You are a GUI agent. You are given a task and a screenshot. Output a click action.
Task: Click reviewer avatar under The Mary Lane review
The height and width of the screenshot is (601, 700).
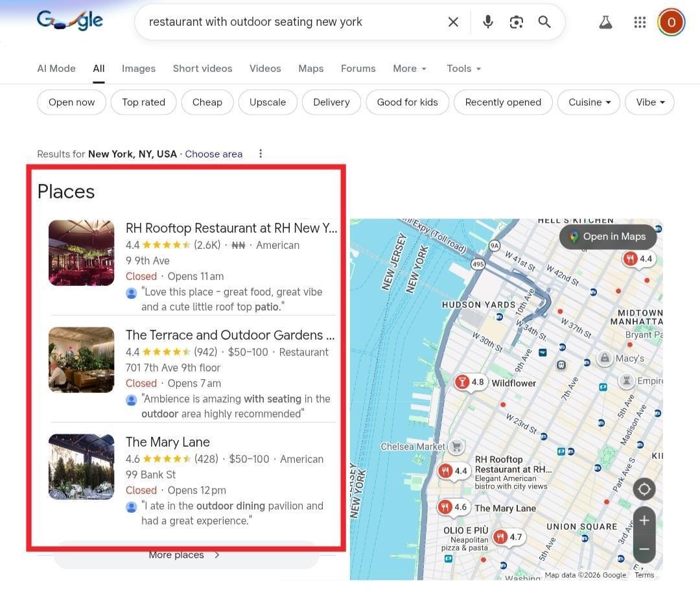pyautogui.click(x=131, y=507)
